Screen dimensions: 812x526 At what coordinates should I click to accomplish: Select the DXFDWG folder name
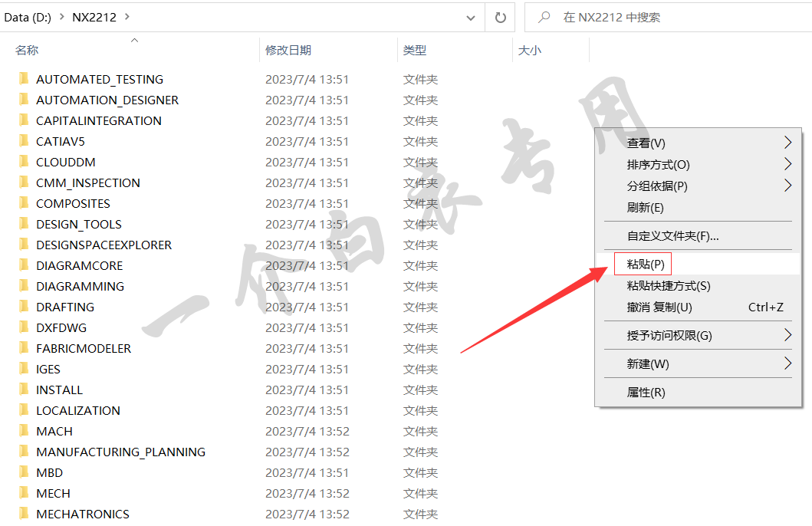click(x=61, y=327)
